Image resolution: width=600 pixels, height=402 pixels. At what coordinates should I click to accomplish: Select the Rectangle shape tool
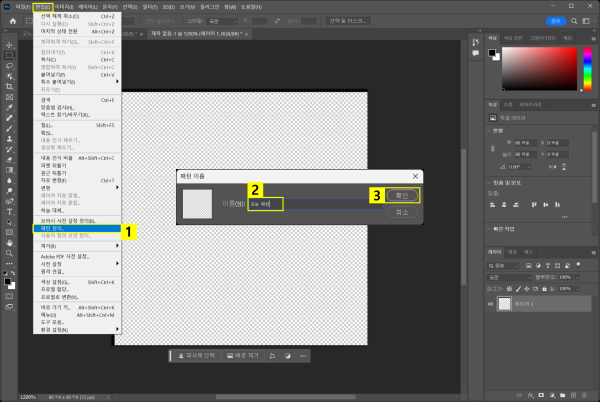coord(9,232)
